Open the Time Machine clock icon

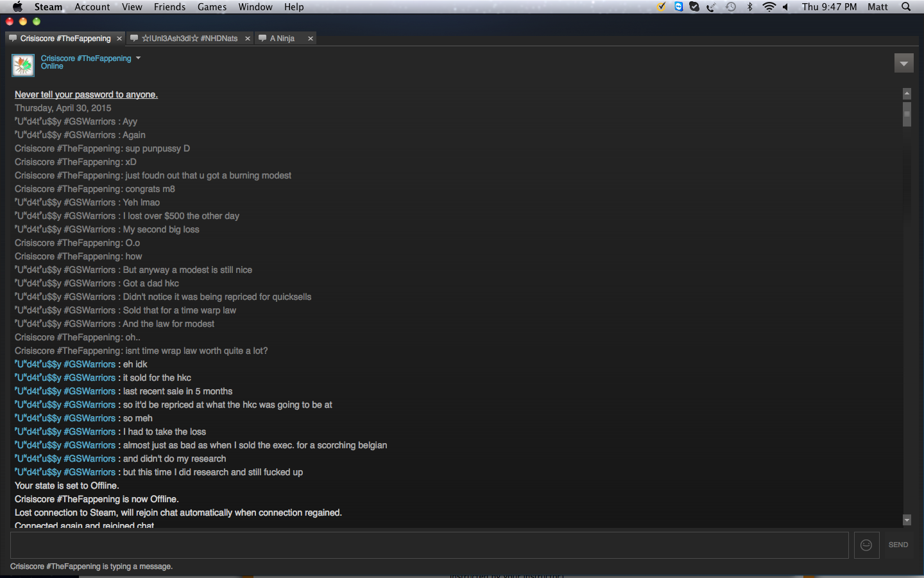pos(731,7)
